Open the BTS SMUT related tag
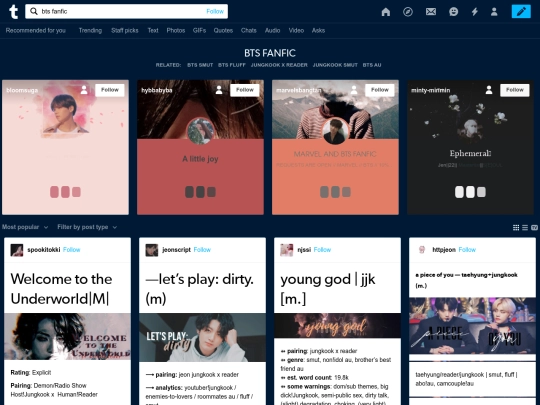 [200, 65]
